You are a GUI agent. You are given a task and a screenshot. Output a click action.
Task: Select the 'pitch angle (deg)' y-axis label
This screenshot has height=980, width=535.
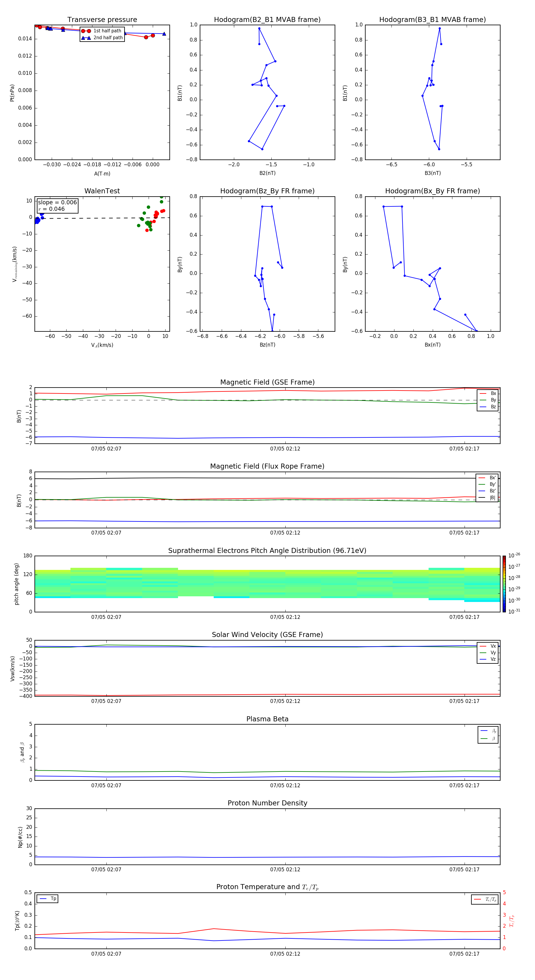16,584
